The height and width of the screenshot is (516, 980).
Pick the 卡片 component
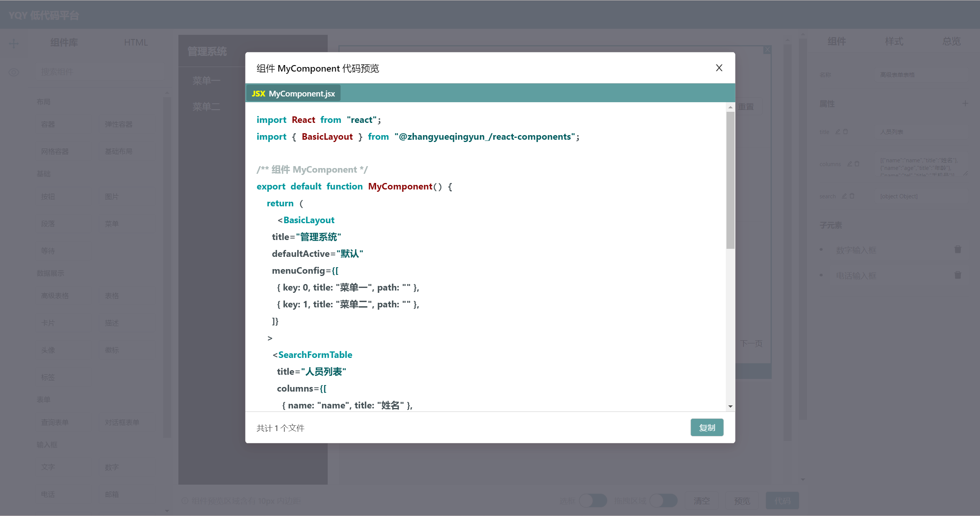(63, 323)
